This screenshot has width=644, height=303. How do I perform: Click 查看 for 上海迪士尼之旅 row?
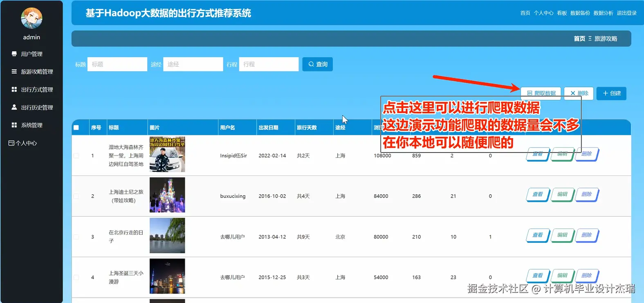tap(538, 195)
